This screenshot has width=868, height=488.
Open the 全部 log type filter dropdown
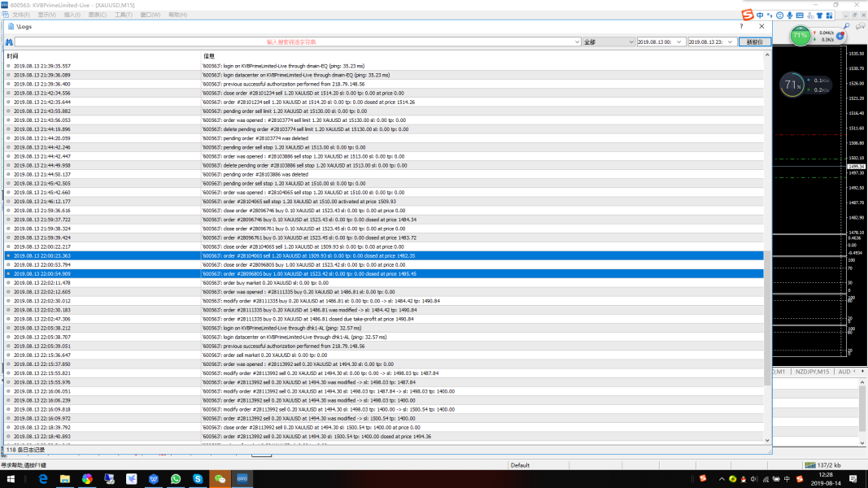(608, 41)
